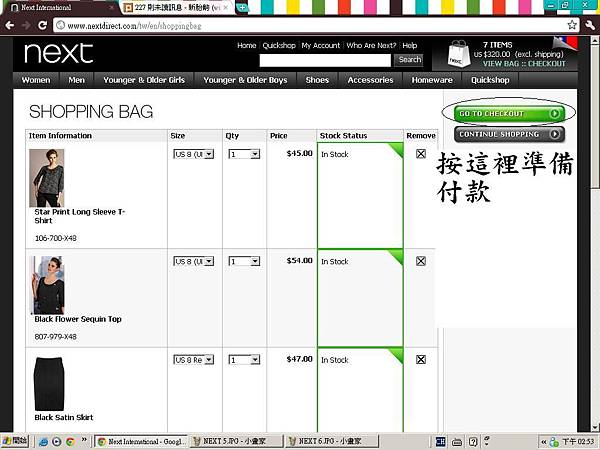
Task: Switch to the Next International tab
Action: coord(61,7)
